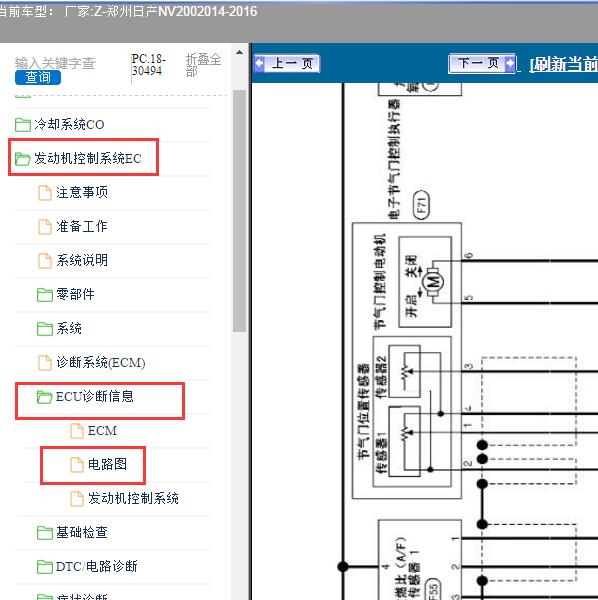
Task: Collapse the 发动机控制系统EC folder
Action: tap(88, 158)
